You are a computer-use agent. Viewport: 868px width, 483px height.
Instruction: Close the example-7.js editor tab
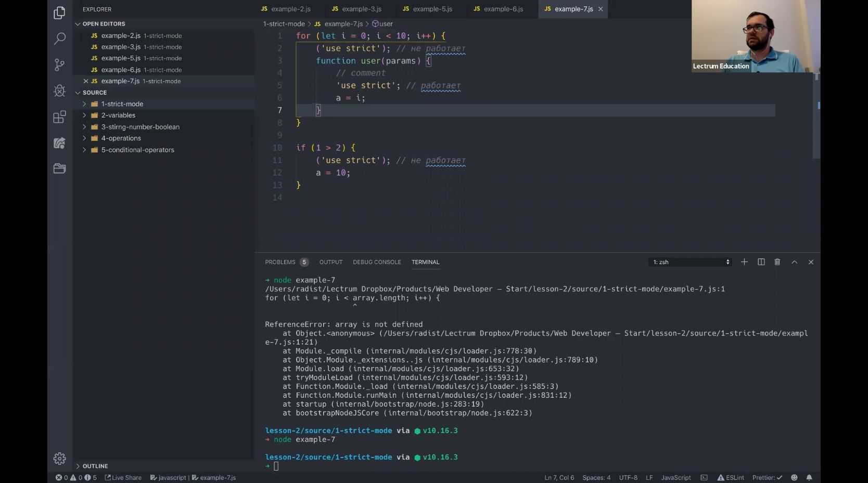[x=601, y=9]
